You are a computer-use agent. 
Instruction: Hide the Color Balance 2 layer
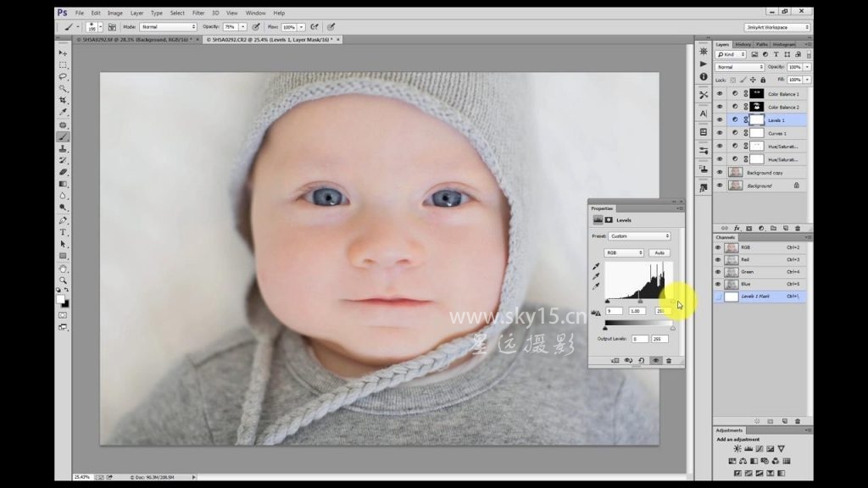coord(720,107)
